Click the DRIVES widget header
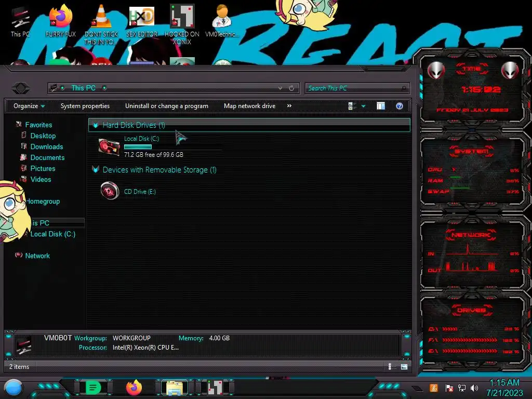Image resolution: width=532 pixels, height=399 pixels. 471,310
